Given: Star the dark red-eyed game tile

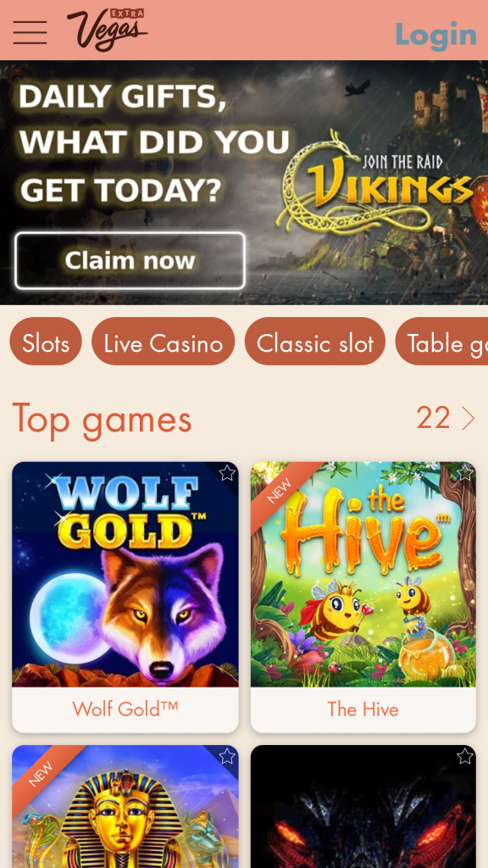Looking at the screenshot, I should click(x=465, y=756).
